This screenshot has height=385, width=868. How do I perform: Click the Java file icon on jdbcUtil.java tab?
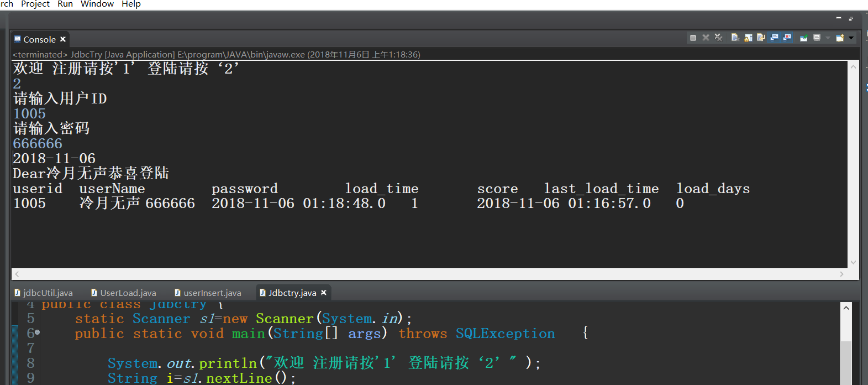[18, 293]
